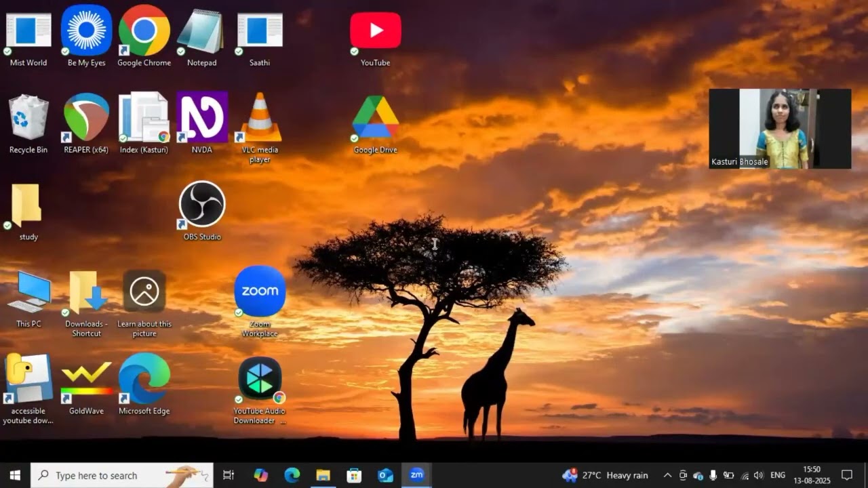Click the microphone tray icon
Viewport: 868px width, 488px height.
pos(713,475)
